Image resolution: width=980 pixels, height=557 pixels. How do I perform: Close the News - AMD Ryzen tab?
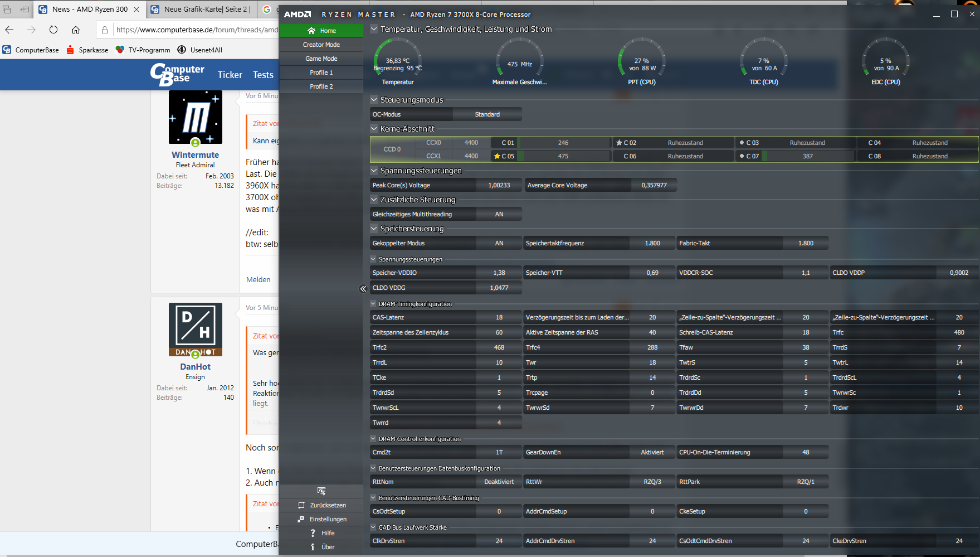136,9
